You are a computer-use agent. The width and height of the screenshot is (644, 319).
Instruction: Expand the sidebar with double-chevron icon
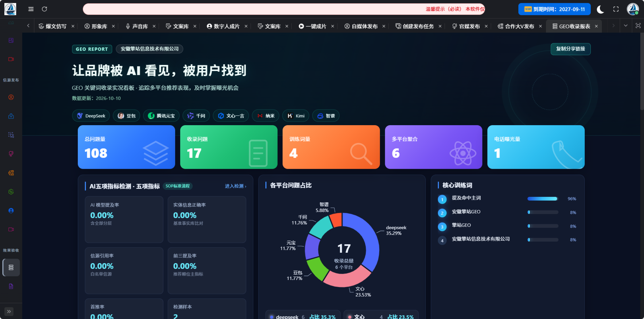[x=9, y=311]
